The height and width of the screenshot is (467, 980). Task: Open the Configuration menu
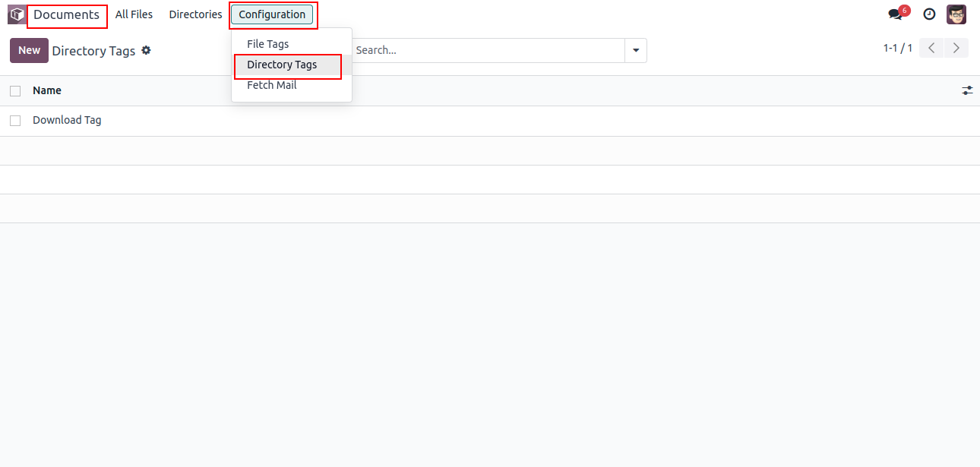pyautogui.click(x=272, y=14)
